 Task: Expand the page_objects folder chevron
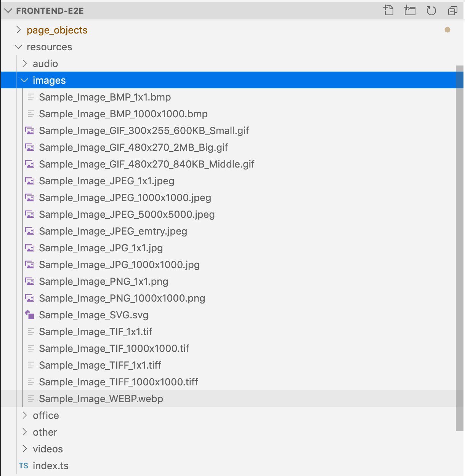click(x=18, y=30)
